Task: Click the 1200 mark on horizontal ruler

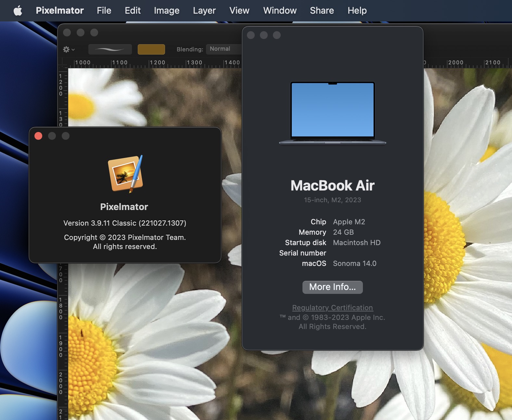Action: pyautogui.click(x=157, y=62)
